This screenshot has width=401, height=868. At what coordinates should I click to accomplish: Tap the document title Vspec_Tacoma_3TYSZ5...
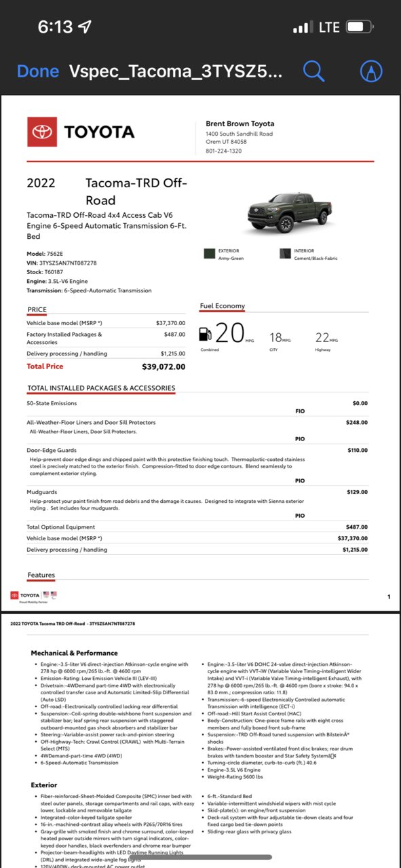coord(175,72)
